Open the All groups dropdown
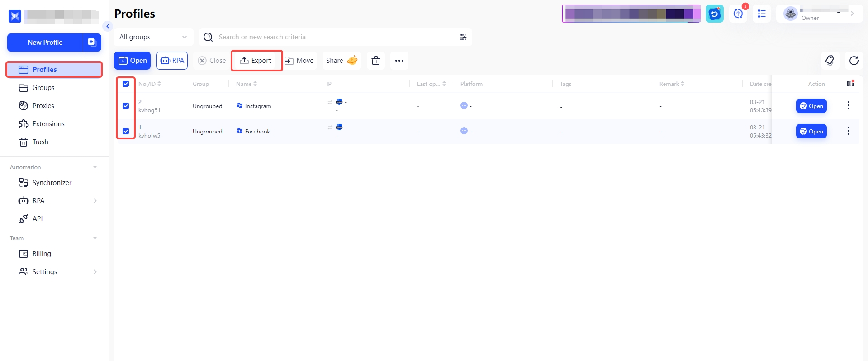 click(x=153, y=37)
